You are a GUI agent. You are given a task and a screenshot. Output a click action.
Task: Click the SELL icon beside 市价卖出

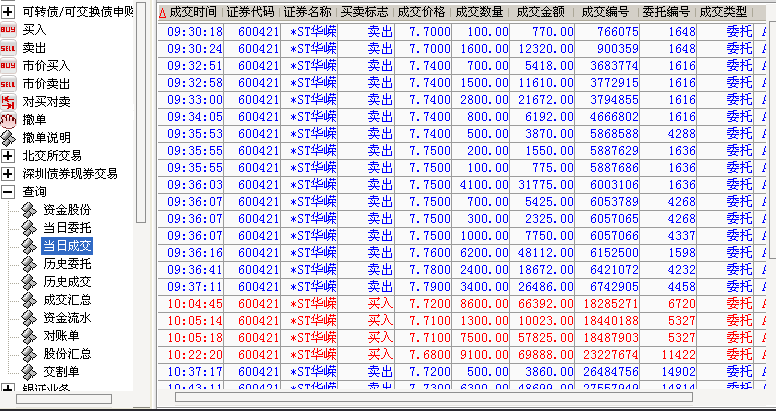[x=8, y=84]
